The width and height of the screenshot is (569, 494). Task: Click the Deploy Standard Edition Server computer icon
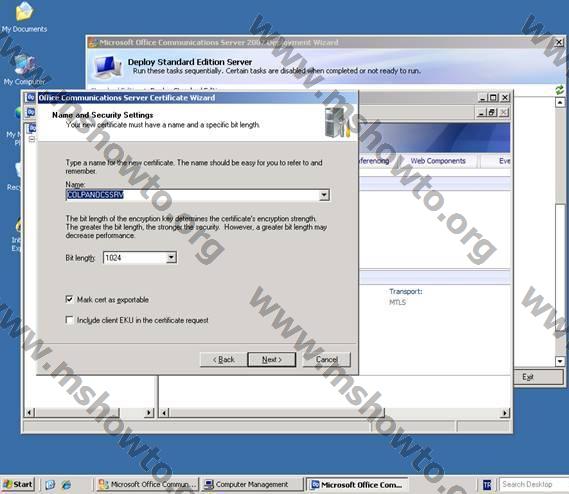coord(108,67)
